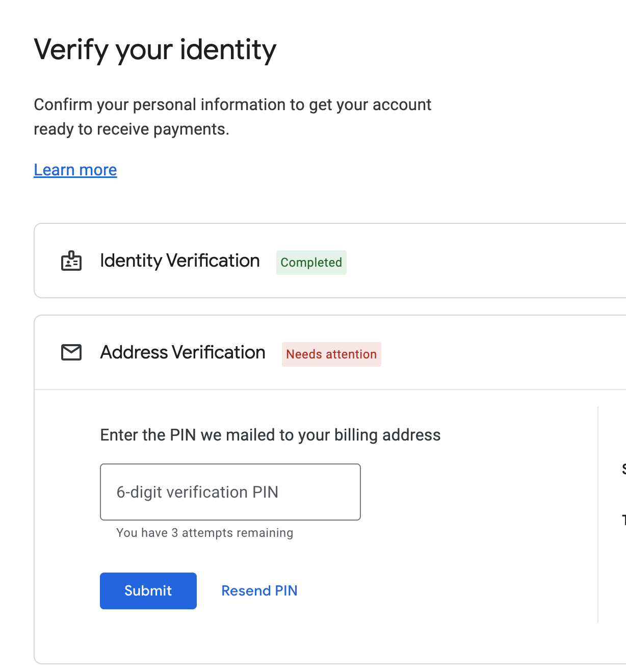Click the Enter the PIN instruction label
Screen dimensions: 626x672
point(270,435)
